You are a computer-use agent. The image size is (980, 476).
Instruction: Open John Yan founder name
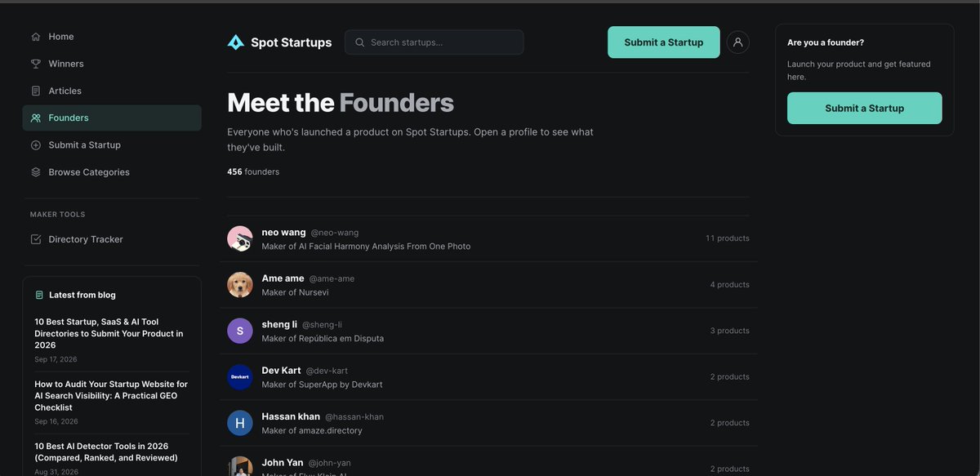283,463
